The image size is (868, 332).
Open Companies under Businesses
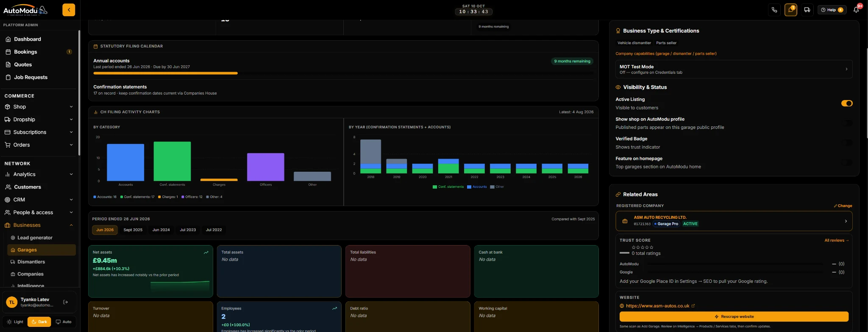pyautogui.click(x=42, y=274)
